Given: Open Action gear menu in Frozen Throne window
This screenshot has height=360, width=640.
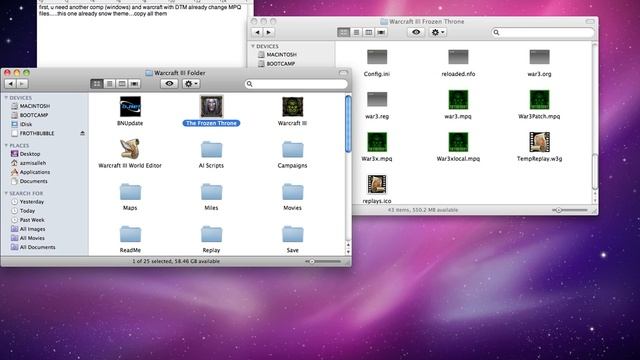Looking at the screenshot, I should [438, 32].
